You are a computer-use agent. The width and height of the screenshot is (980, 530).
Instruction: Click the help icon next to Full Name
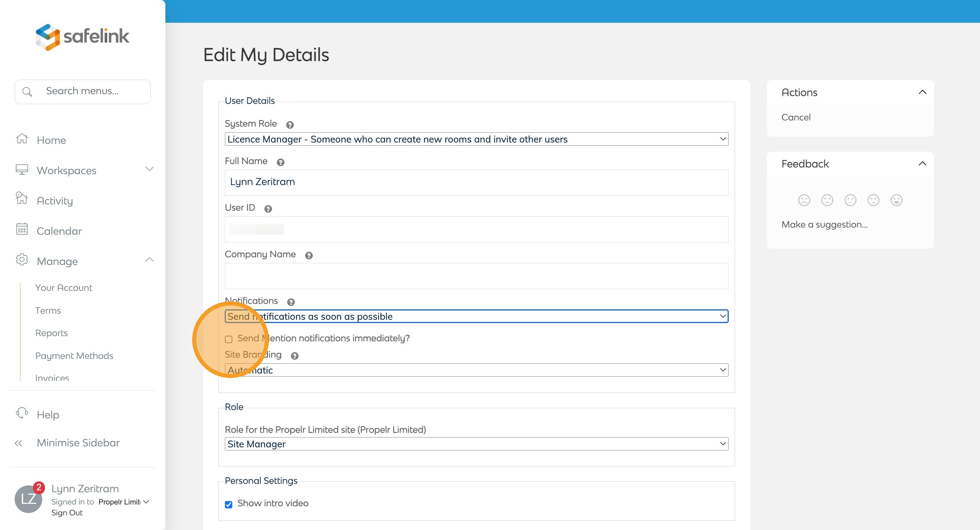[280, 162]
